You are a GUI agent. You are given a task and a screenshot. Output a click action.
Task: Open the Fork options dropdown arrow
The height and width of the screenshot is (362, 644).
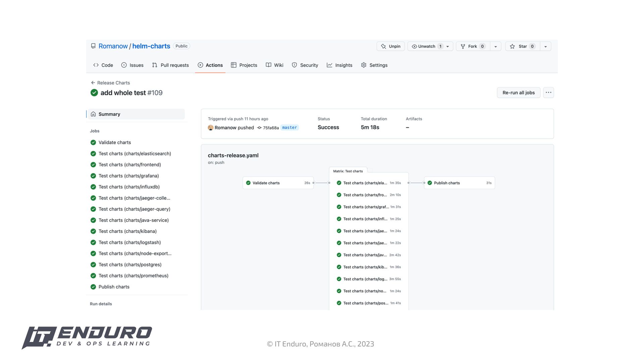pyautogui.click(x=495, y=46)
